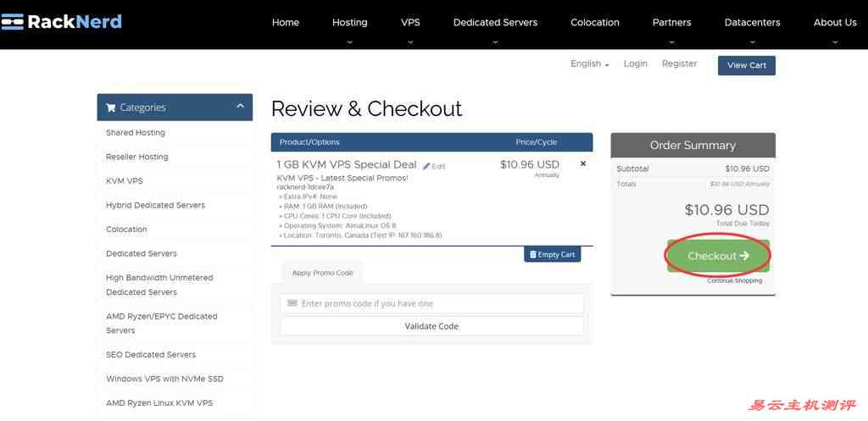Click the RackNerd logo
868x421 pixels.
click(61, 22)
